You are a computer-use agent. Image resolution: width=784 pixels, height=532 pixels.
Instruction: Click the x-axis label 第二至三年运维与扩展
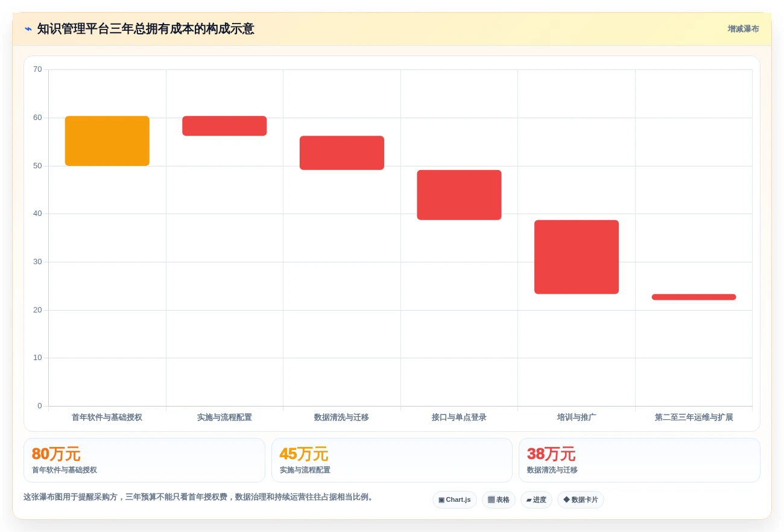coord(694,417)
